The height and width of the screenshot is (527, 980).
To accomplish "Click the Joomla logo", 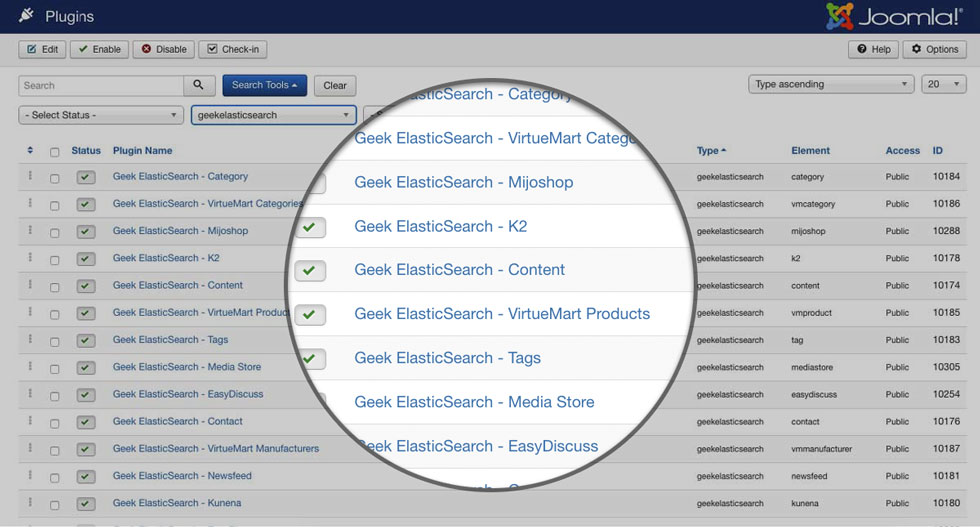I will point(894,16).
